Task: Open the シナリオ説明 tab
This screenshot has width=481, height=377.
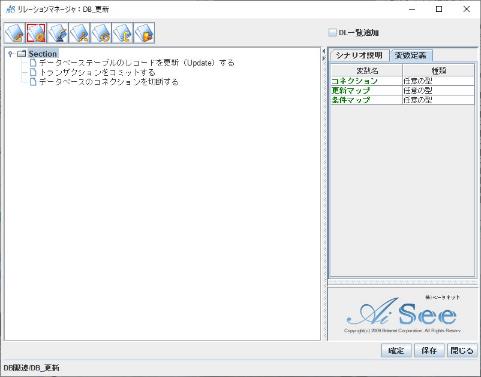Action: [x=359, y=55]
